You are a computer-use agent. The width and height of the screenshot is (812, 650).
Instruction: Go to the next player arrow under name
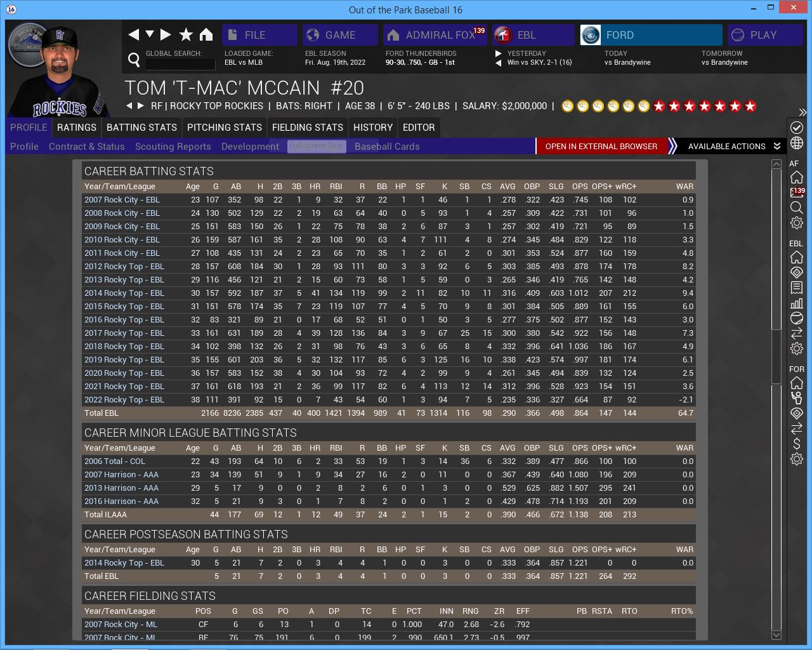pyautogui.click(x=140, y=106)
